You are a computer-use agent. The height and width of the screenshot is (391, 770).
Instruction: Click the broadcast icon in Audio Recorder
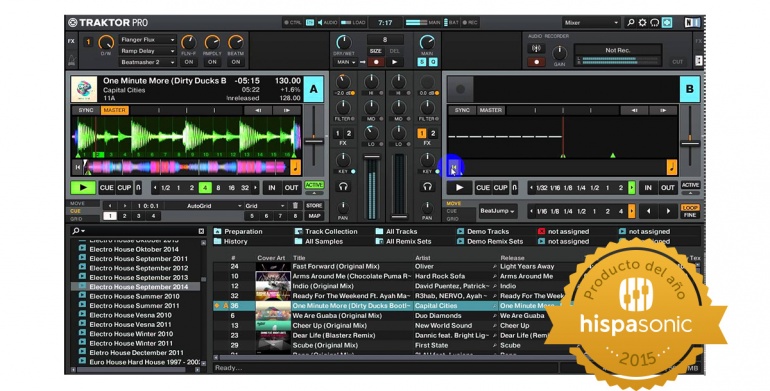(536, 49)
